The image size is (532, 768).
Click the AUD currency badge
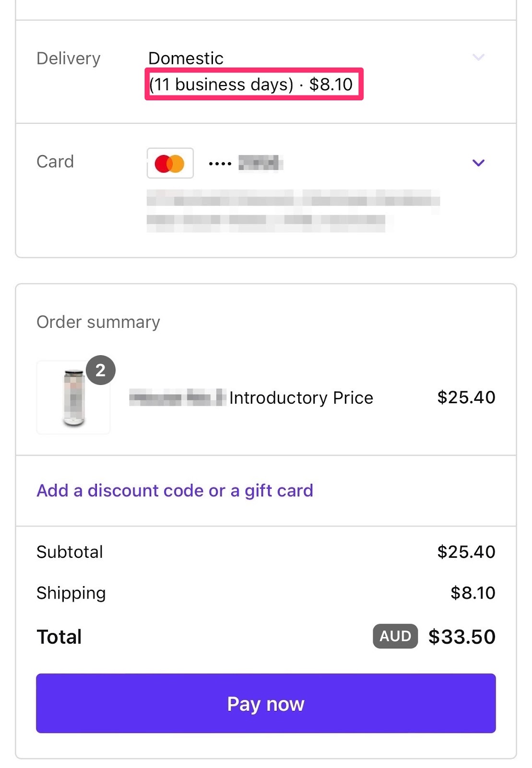pyautogui.click(x=395, y=636)
